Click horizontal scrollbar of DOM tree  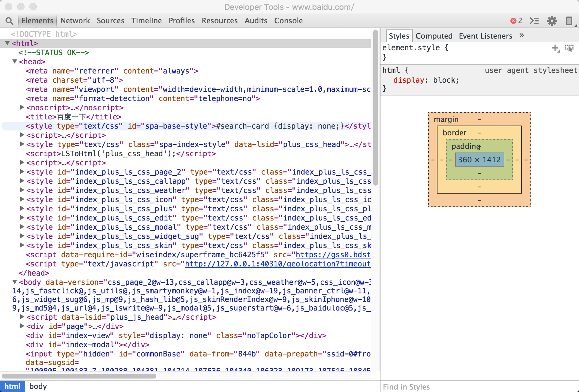tap(79, 376)
